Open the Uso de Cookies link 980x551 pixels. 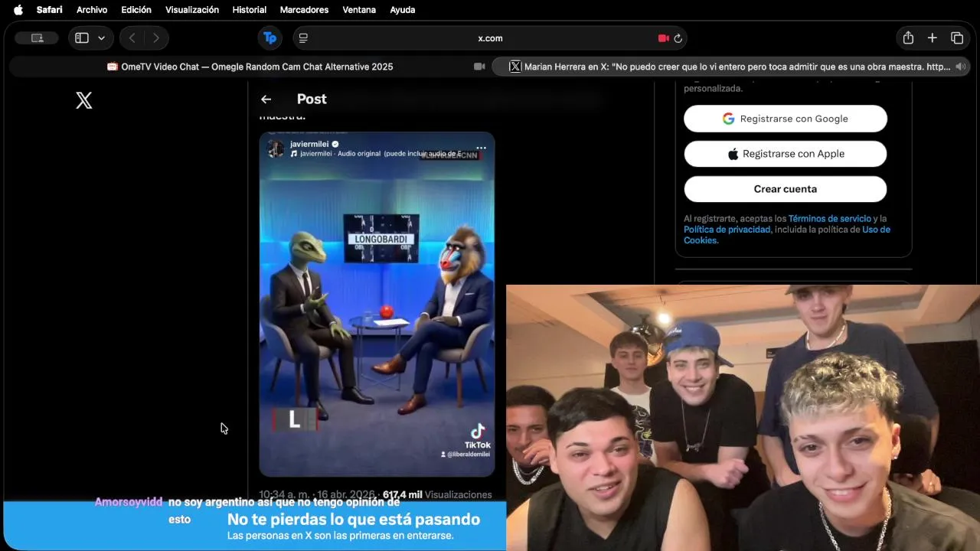pos(787,235)
